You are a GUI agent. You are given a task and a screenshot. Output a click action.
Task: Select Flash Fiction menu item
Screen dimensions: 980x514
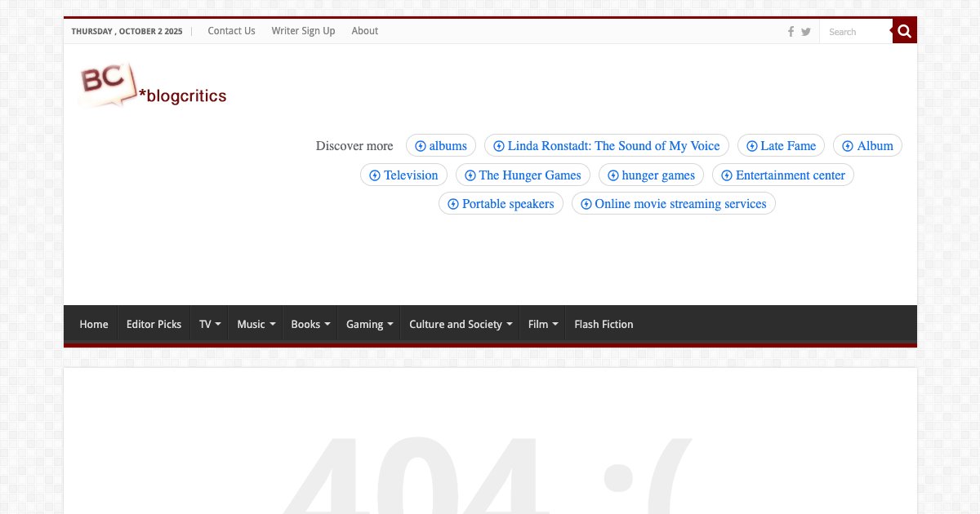tap(604, 324)
